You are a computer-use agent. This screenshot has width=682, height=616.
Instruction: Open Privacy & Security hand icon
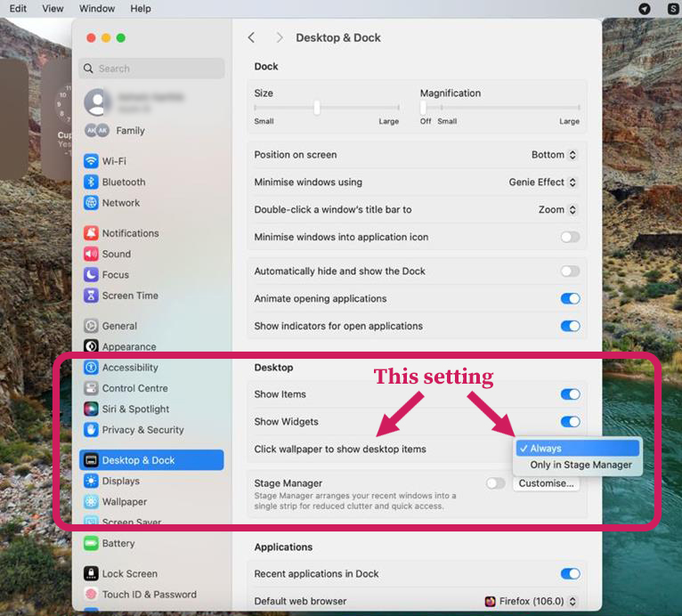91,430
